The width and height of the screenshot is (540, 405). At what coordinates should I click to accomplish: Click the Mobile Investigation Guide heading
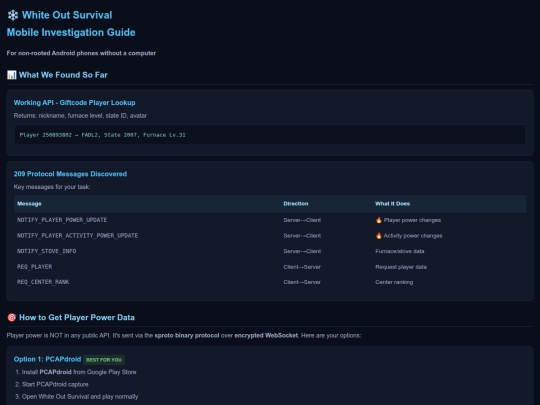coord(71,32)
